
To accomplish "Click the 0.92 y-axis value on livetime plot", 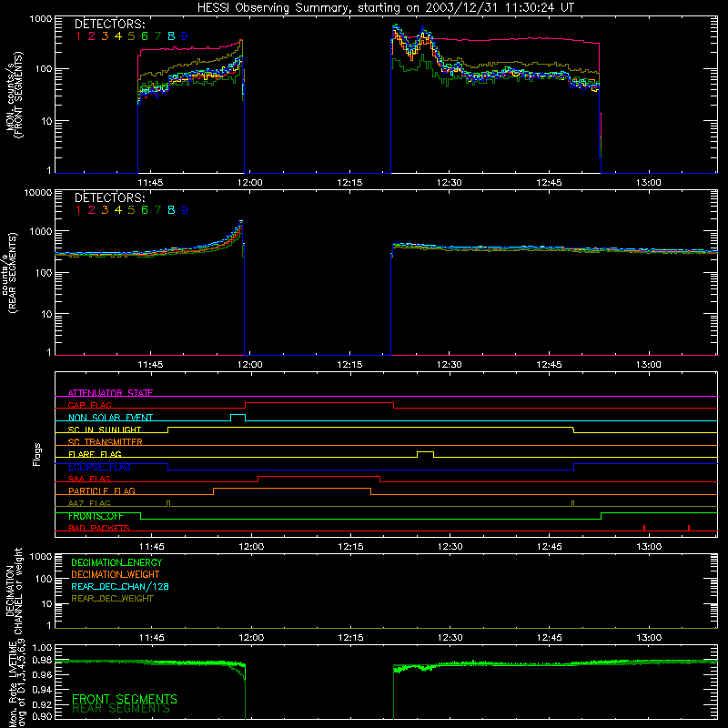I will click(x=43, y=703).
